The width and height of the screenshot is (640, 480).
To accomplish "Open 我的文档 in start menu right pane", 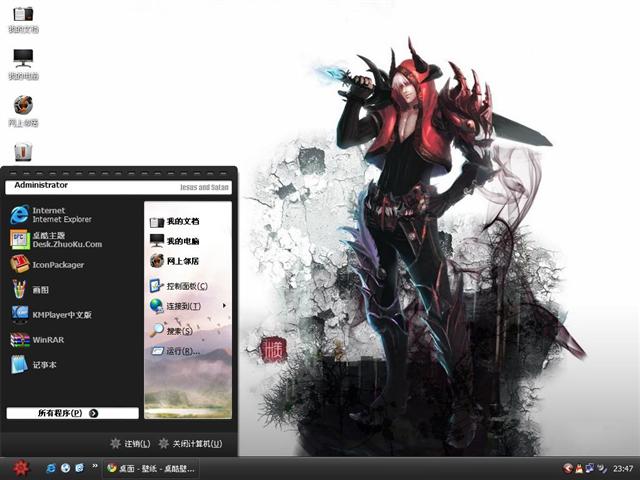I will tap(174, 222).
